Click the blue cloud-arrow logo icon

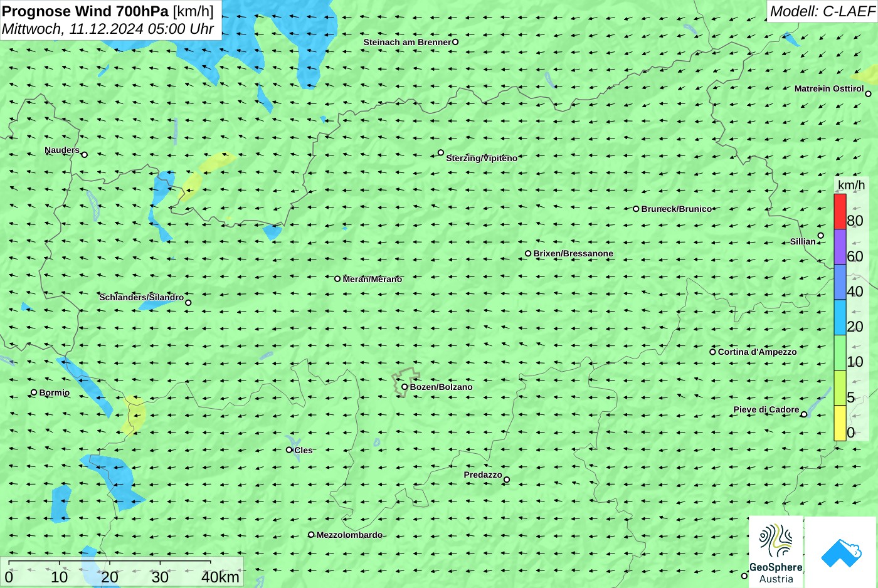tap(841, 553)
